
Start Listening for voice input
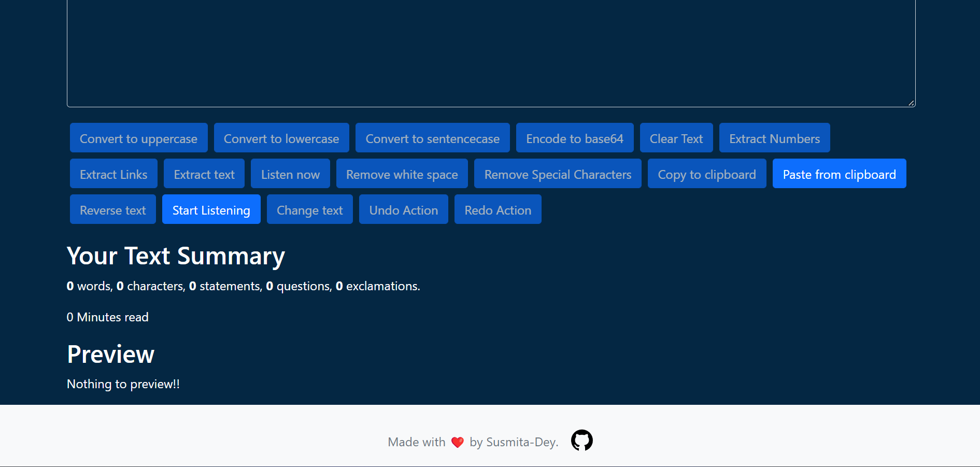click(211, 209)
